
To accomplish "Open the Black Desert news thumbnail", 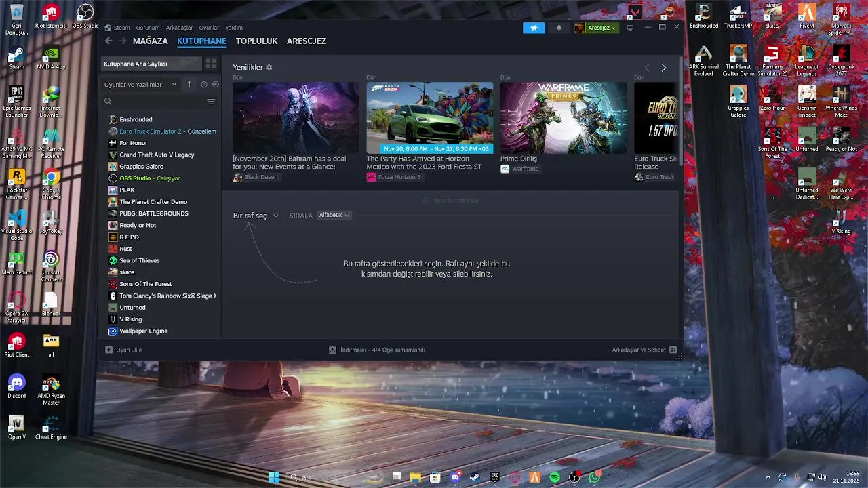I will click(296, 118).
